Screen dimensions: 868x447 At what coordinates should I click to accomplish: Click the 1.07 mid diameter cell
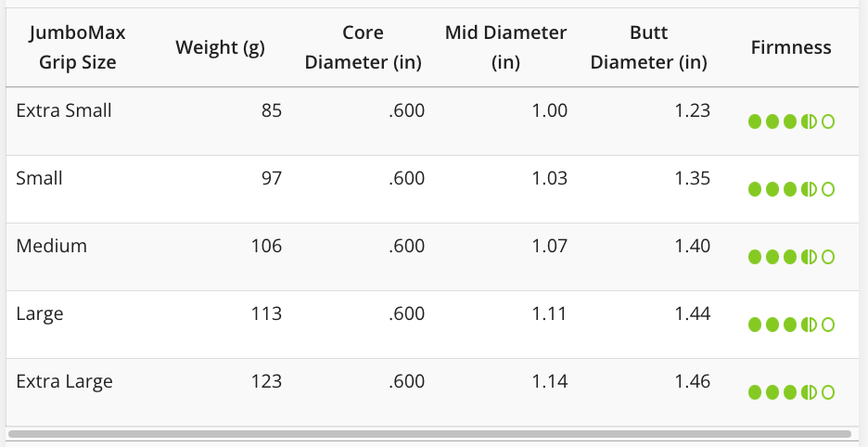pos(549,246)
